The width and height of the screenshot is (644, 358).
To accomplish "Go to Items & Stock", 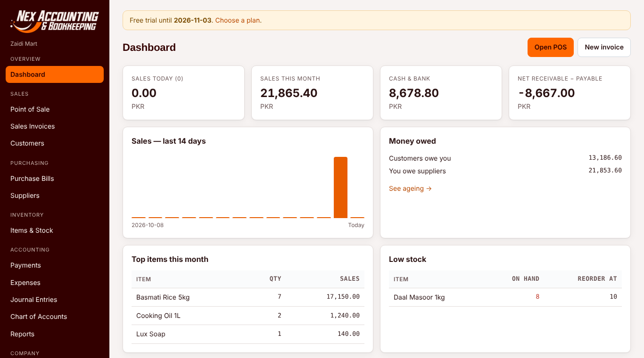I will [55, 230].
